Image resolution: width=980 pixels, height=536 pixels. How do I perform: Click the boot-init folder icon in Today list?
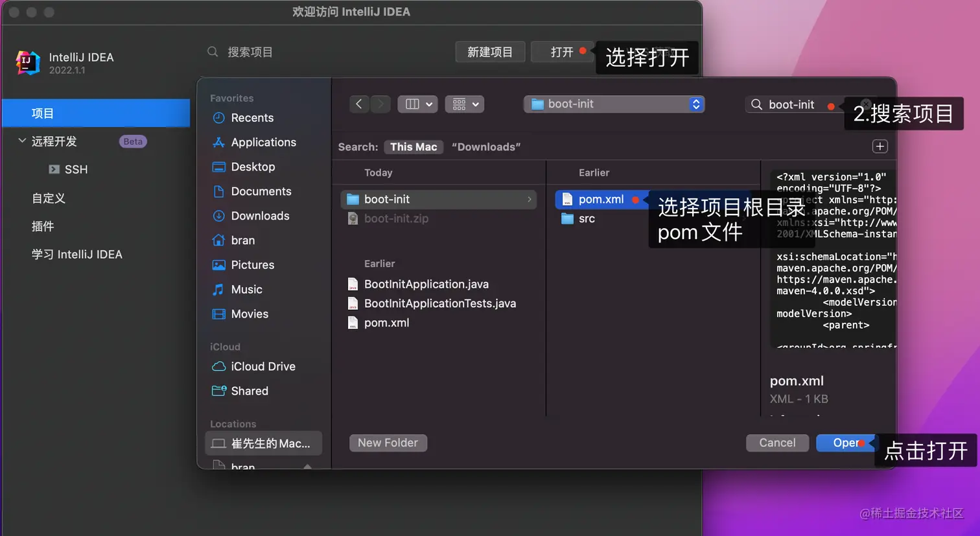353,200
